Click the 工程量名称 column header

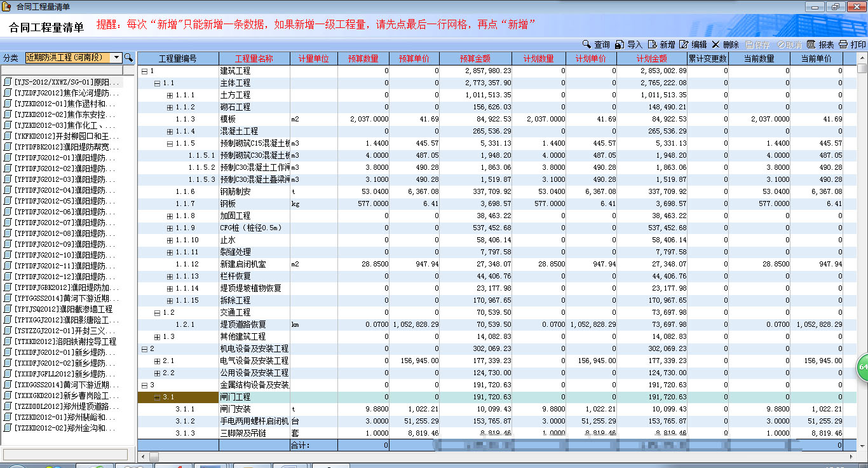[x=254, y=59]
